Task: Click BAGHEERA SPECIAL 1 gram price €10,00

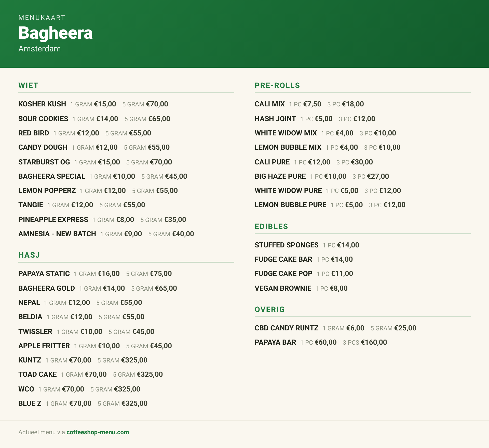Action: tap(124, 176)
